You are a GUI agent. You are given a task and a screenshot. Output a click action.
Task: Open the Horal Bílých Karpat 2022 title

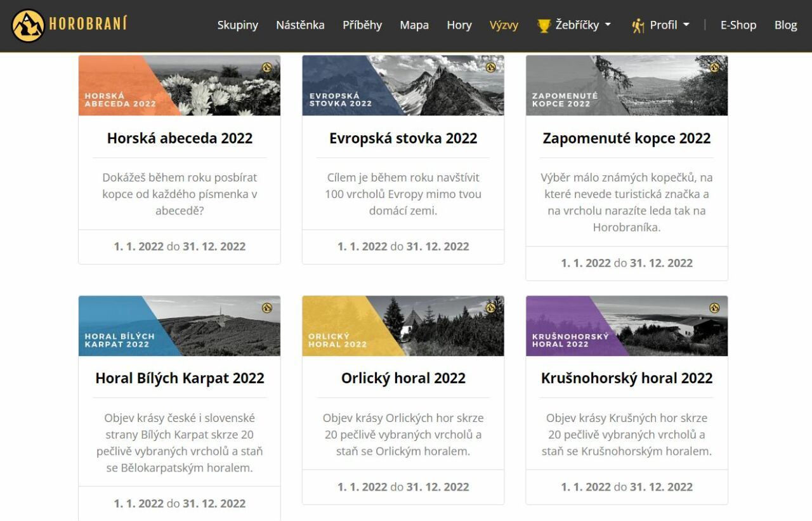click(180, 378)
